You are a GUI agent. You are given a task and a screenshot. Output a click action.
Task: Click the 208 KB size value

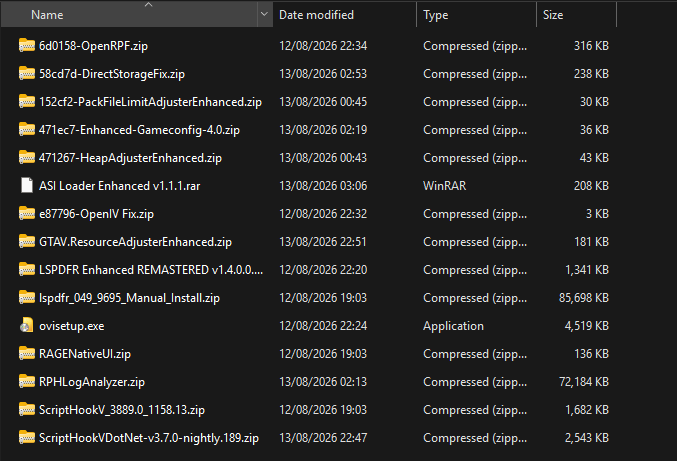click(x=591, y=186)
